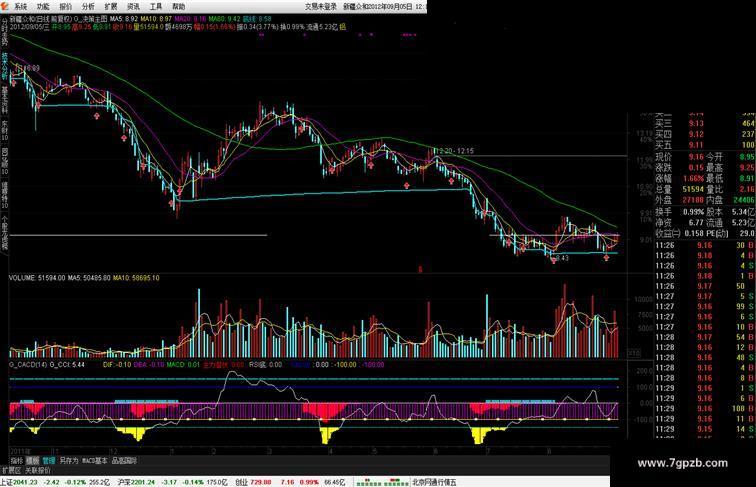Open 个股龙虎榜 sidebar tab
Image resolution: width=756 pixels, height=487 pixels.
(4, 233)
